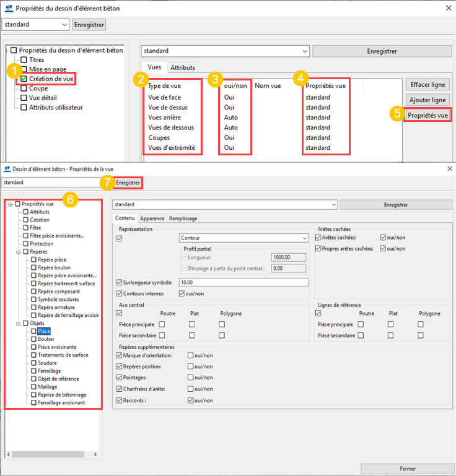Toggle the Raccords checkbox
This screenshot has height=476, width=456.
(x=119, y=400)
